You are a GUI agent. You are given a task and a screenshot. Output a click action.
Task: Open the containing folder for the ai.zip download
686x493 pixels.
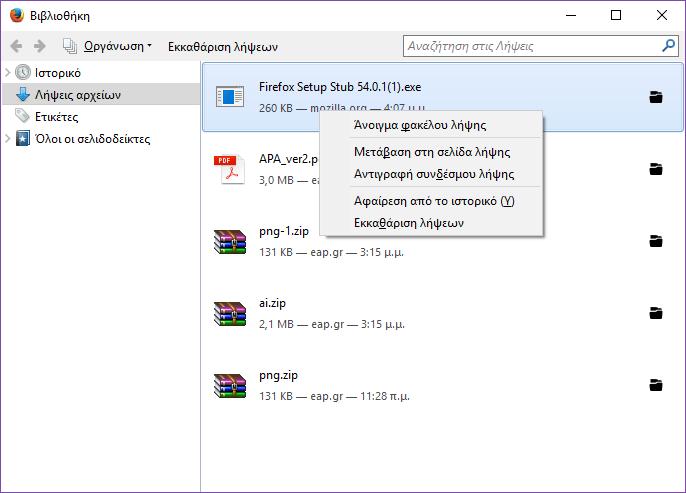point(656,313)
